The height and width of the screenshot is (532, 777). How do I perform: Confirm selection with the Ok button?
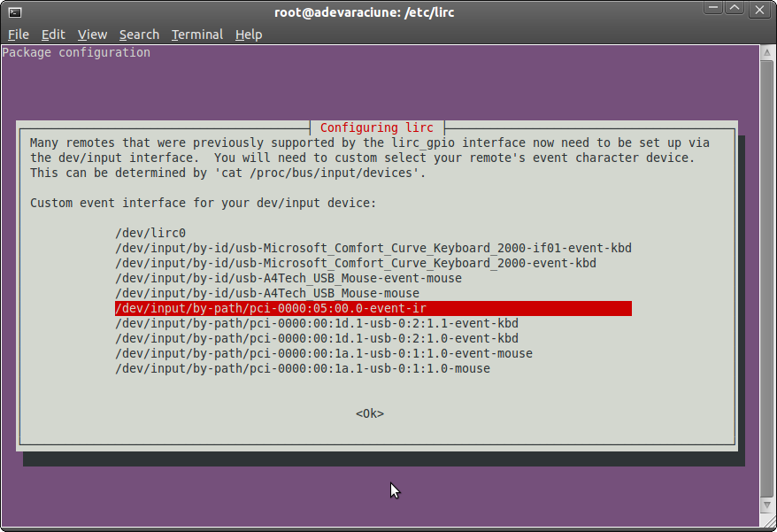tap(370, 413)
